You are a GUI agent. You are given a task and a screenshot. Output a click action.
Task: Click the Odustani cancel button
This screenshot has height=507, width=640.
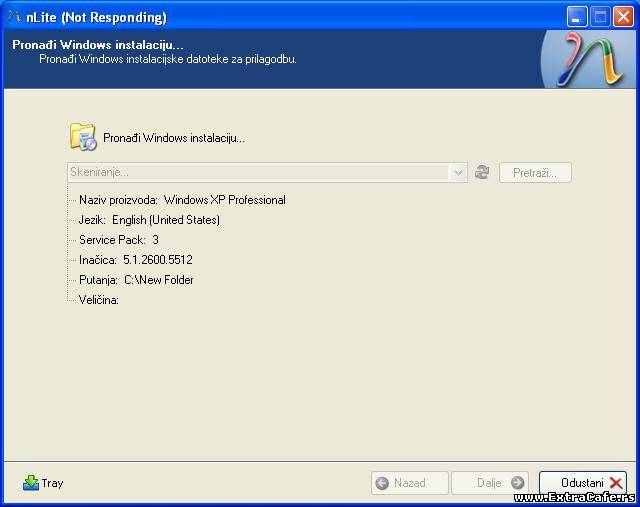(582, 483)
